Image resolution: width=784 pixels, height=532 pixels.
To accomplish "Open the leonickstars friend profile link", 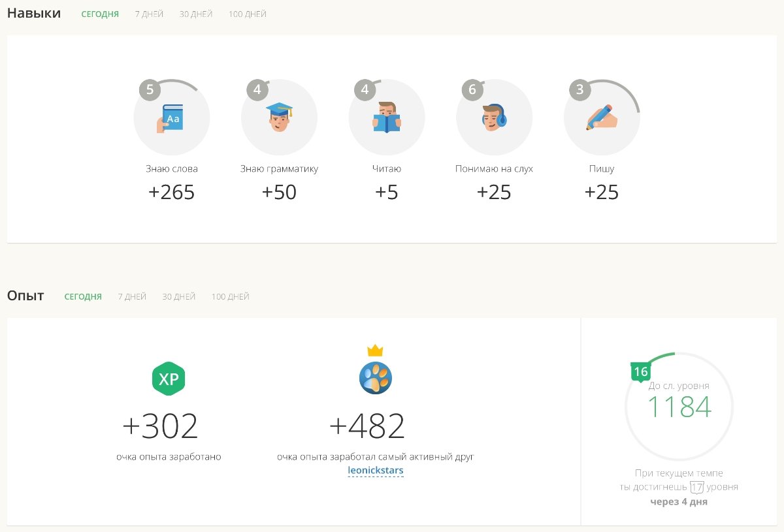I will click(x=376, y=470).
